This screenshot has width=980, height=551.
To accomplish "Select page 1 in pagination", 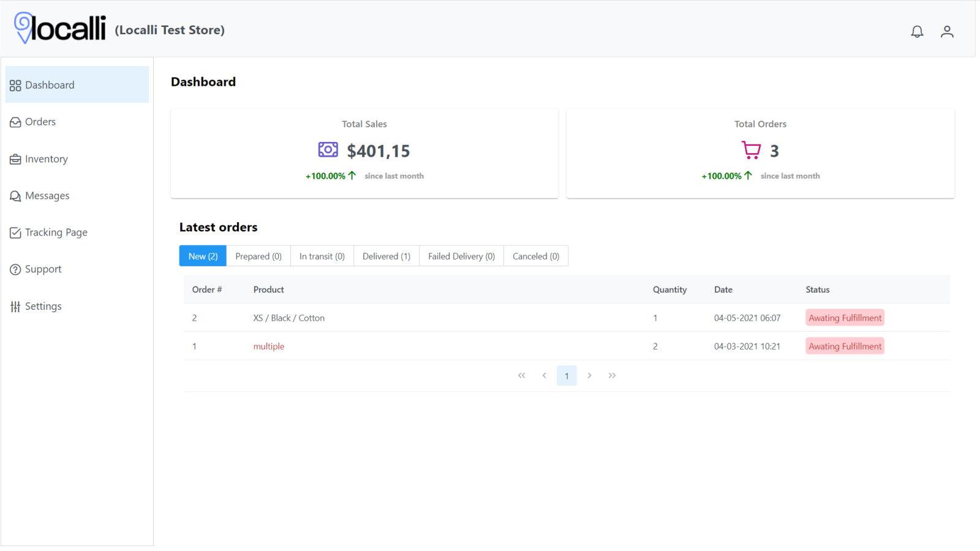I will tap(567, 375).
